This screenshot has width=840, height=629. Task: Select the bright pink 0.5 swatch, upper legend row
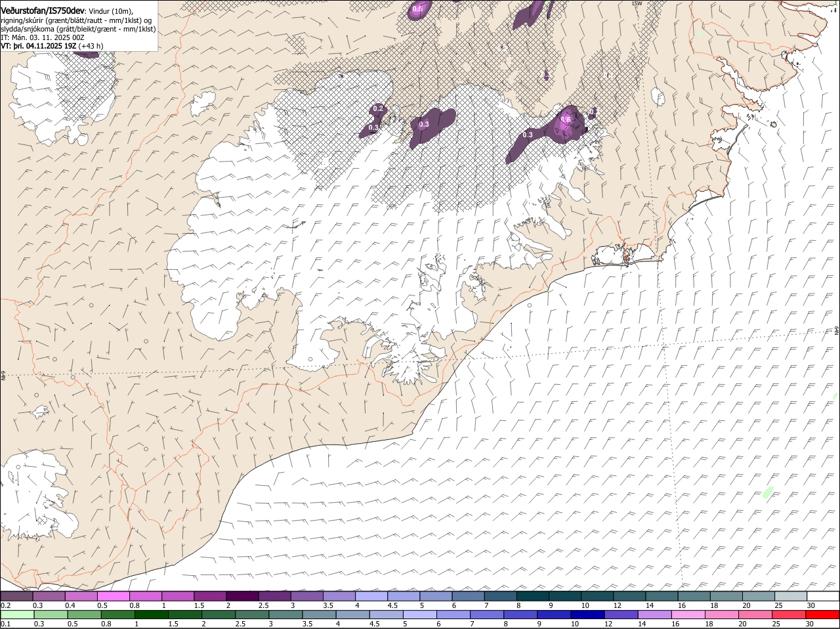[114, 596]
